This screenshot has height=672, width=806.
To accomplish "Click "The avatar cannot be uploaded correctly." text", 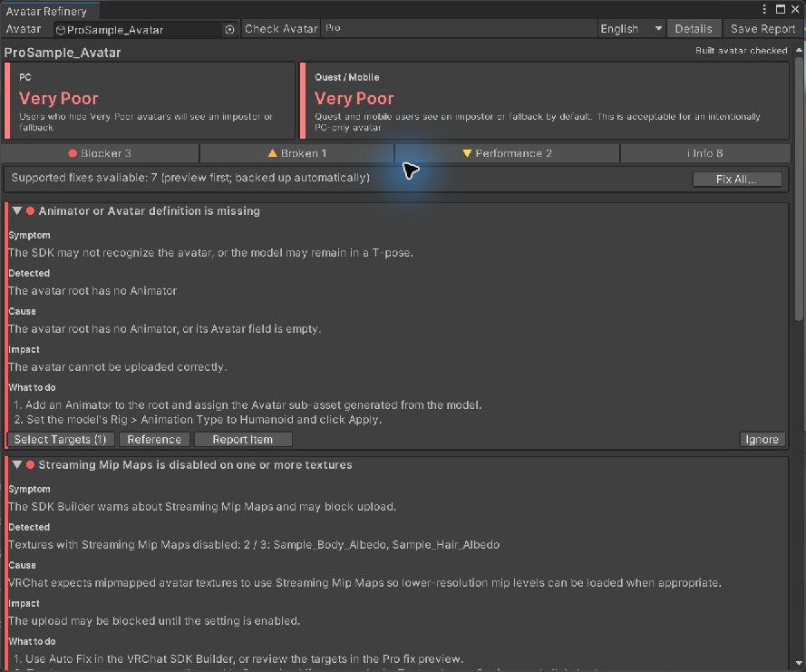I will click(x=118, y=367).
